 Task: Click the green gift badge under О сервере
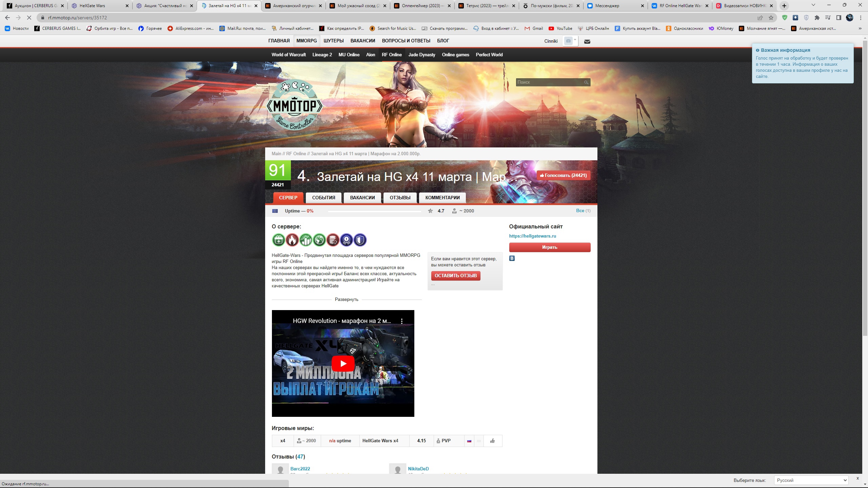coord(278,240)
